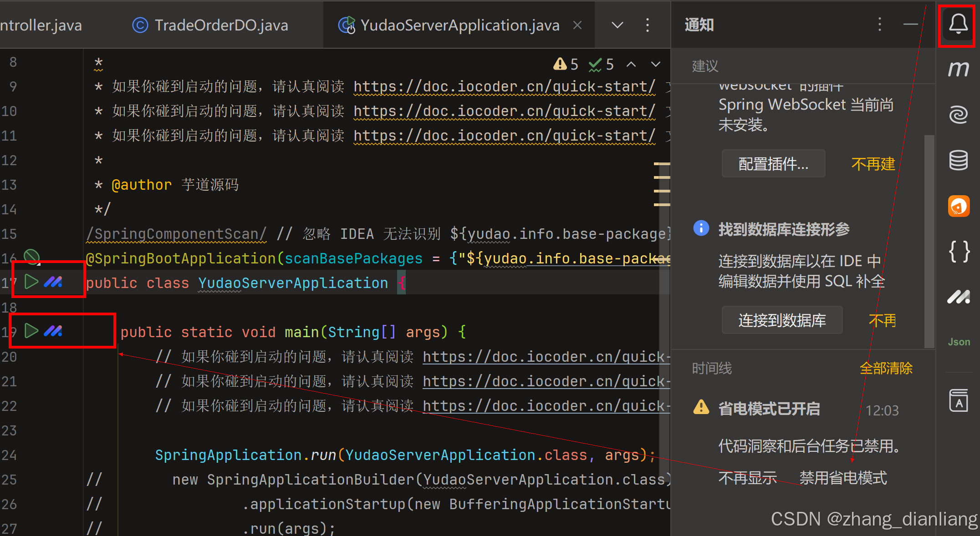The image size is (980, 536).
Task: Click the no-entry gutter icon at SpringBootApplication
Action: point(31,257)
